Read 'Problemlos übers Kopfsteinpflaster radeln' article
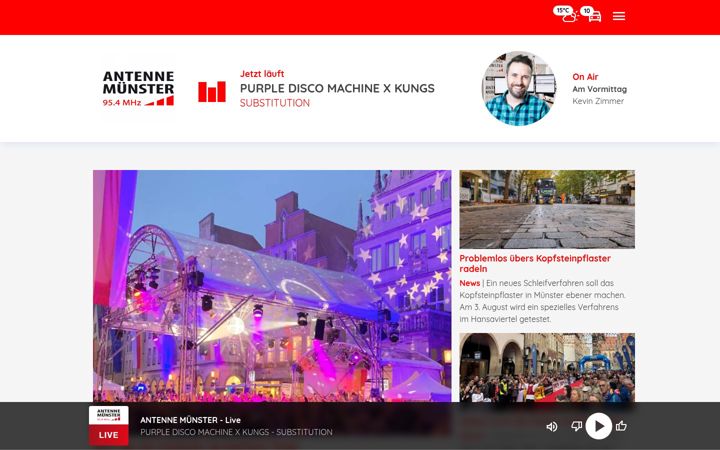720x450 pixels. coord(535,264)
